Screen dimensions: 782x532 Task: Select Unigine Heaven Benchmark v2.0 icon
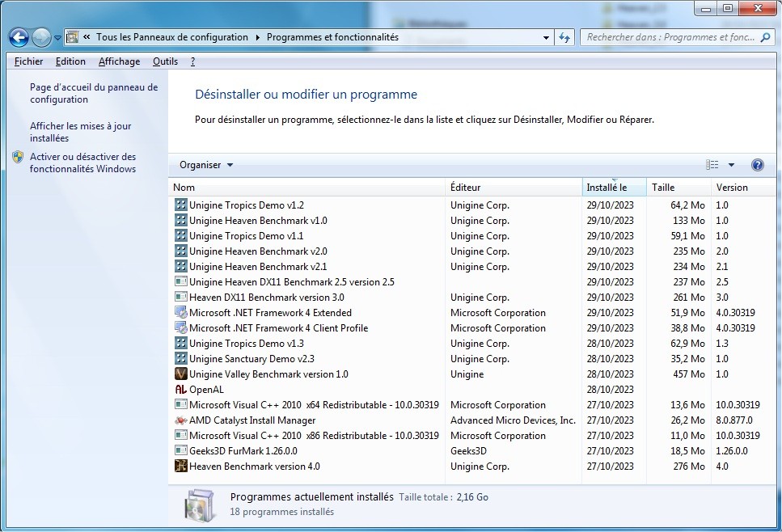(x=180, y=251)
